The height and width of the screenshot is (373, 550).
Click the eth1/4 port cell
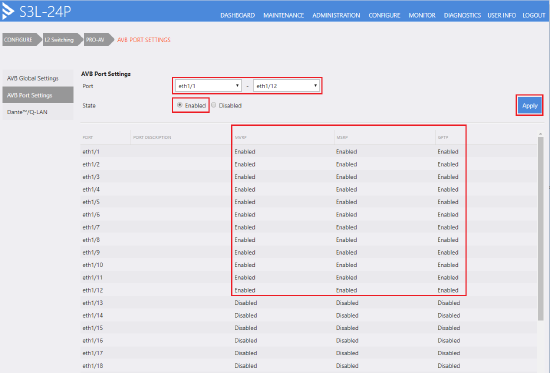pos(91,189)
